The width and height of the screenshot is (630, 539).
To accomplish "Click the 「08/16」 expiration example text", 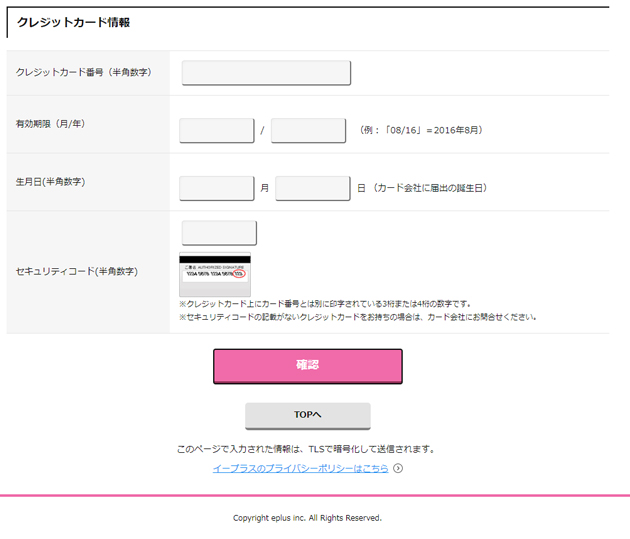I will pyautogui.click(x=421, y=130).
